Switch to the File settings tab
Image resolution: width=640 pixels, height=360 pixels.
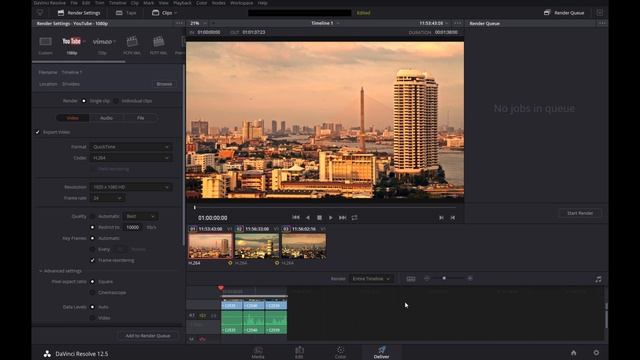pos(140,118)
